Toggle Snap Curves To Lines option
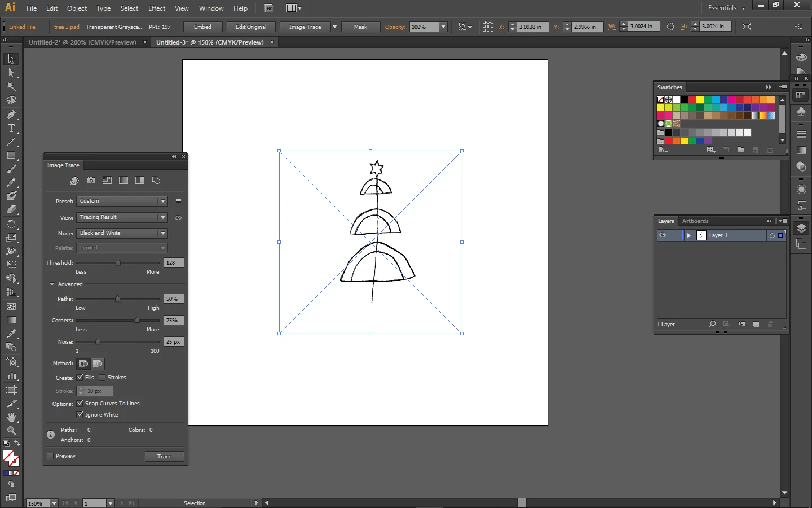812x508 pixels. tap(80, 404)
